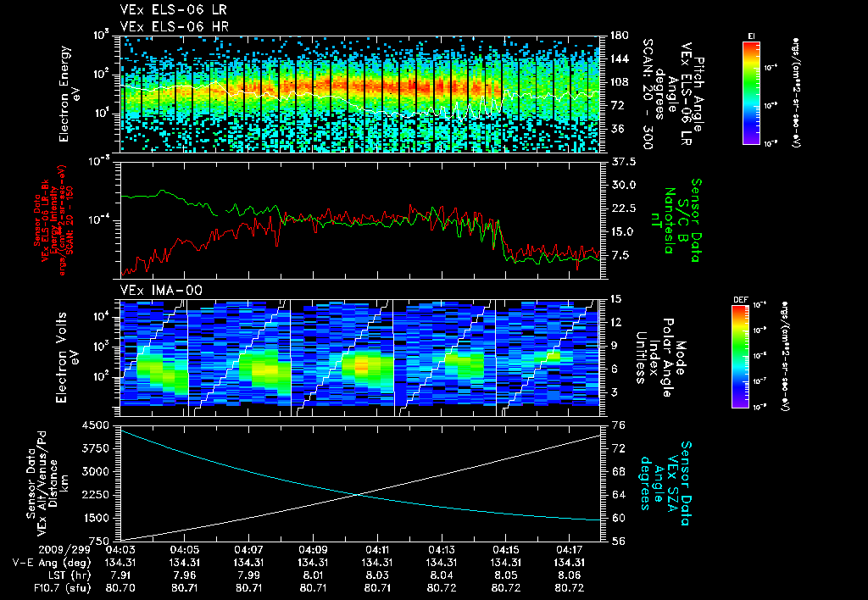Click the 'VEx IMA-00' panel title
The height and width of the screenshot is (600, 868).
[x=161, y=291]
